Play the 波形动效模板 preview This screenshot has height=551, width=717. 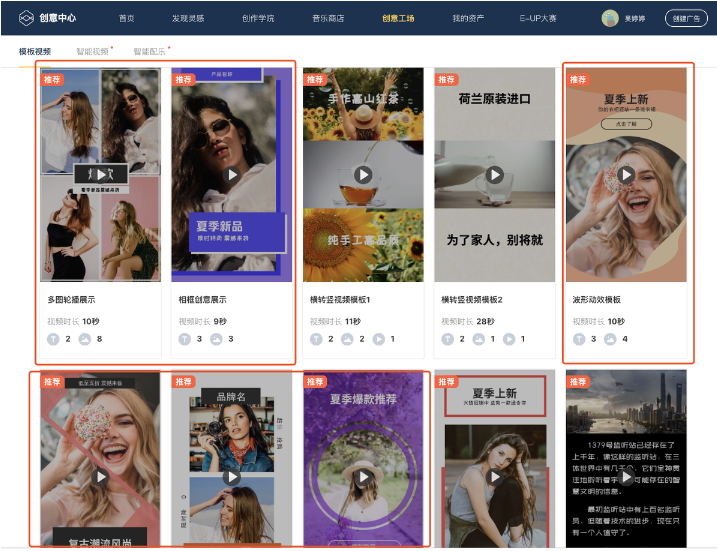[626, 175]
